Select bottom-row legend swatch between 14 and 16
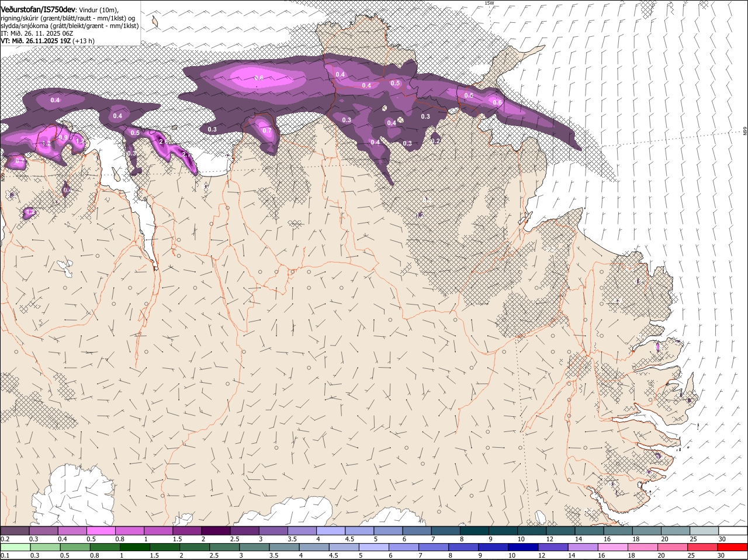Screen dimensions: 748x560 pos(582,547)
